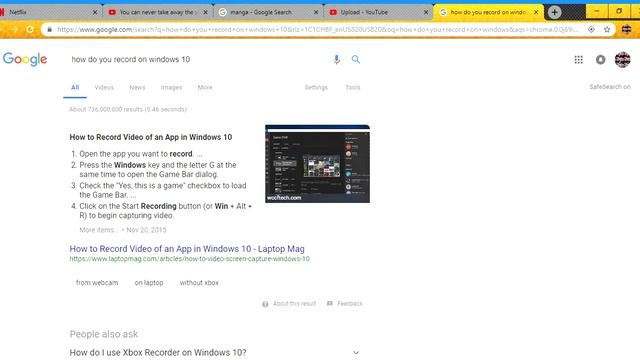Close the 'You can never take away' tab
The height and width of the screenshot is (360, 640).
tap(205, 12)
